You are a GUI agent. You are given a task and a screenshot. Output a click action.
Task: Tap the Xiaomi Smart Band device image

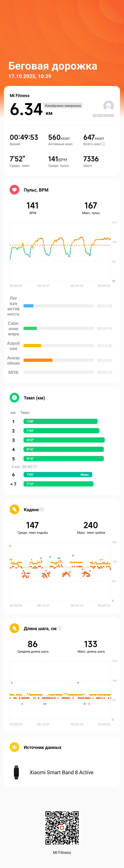(16, 772)
